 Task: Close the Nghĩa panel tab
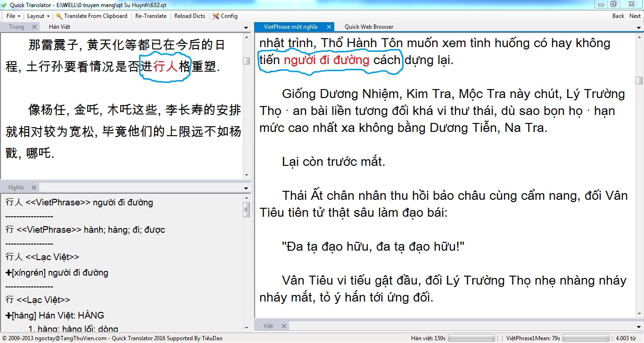tap(33, 187)
